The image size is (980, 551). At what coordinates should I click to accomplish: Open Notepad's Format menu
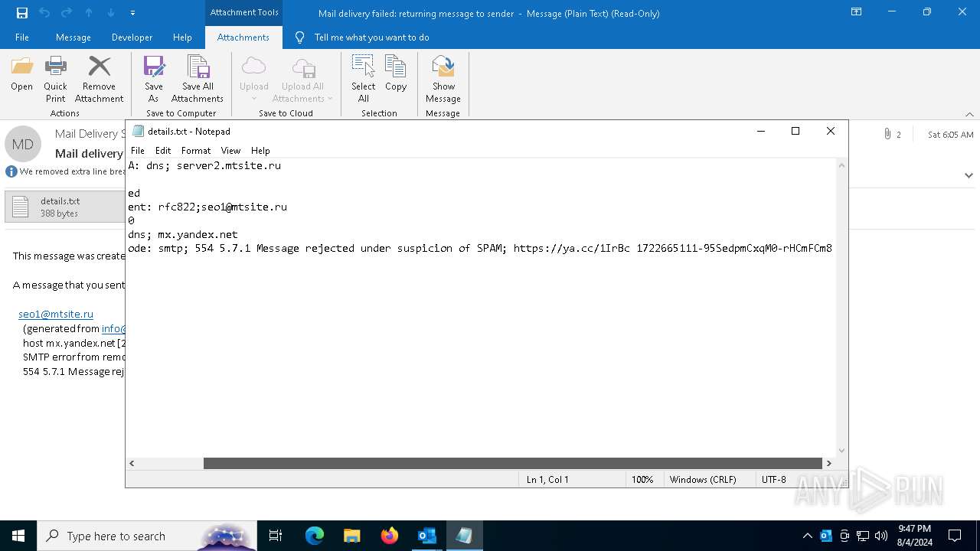click(196, 151)
